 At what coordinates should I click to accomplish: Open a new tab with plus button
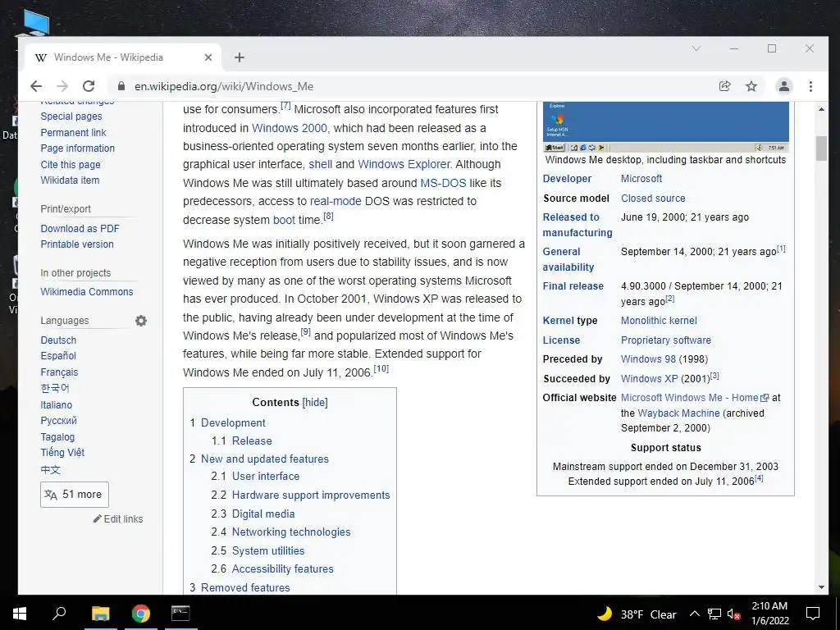coord(240,57)
